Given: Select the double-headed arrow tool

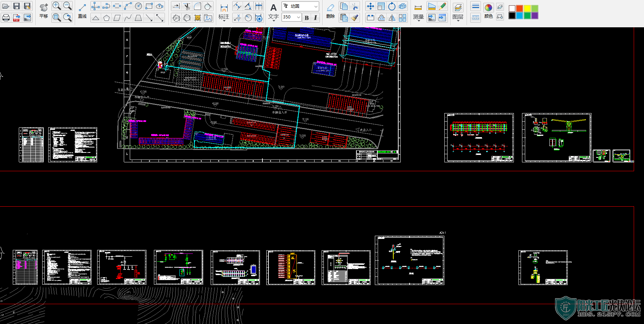Looking at the screenshot, I should click(x=160, y=18).
